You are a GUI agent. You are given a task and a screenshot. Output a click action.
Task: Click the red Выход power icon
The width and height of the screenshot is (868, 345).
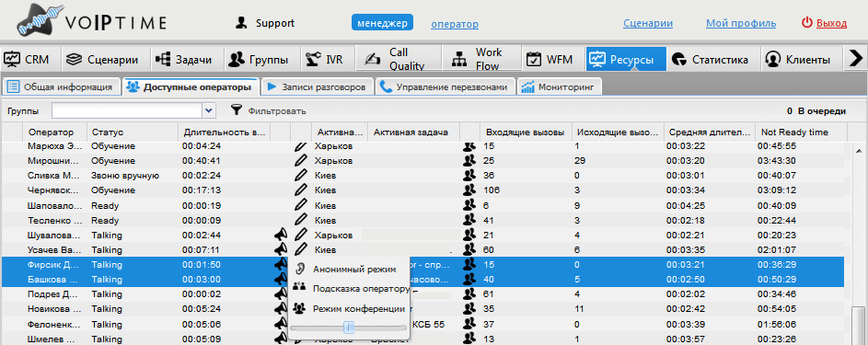[x=807, y=23]
